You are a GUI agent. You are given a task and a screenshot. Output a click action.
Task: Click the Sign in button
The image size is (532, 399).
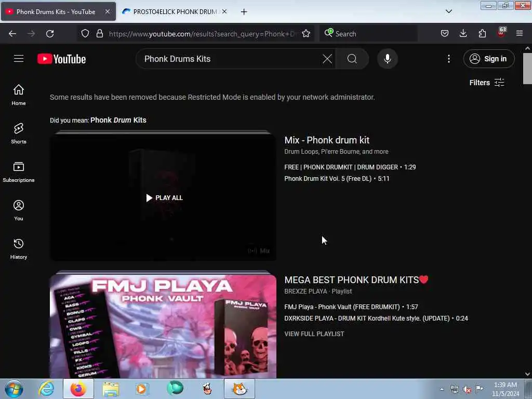[489, 59]
